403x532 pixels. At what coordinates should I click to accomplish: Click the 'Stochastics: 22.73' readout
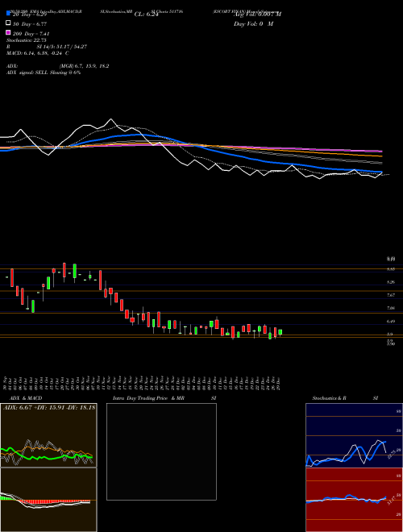tap(26, 40)
